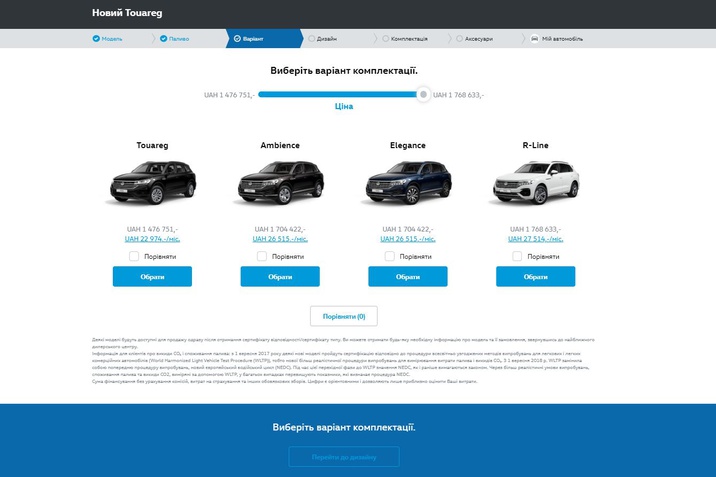
Task: Click the checkmark icon beside Модель step
Action: click(x=96, y=39)
